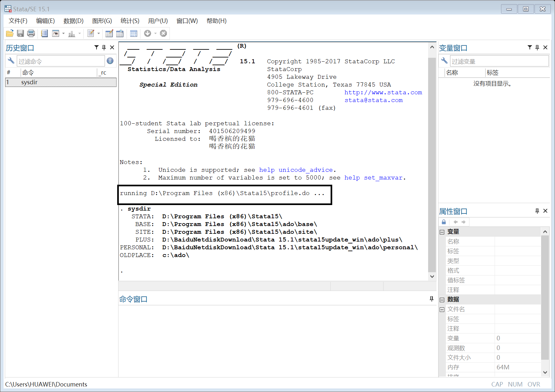This screenshot has height=392, width=555.
Task: Click the blue info icon beside 过滤命令
Action: [110, 61]
